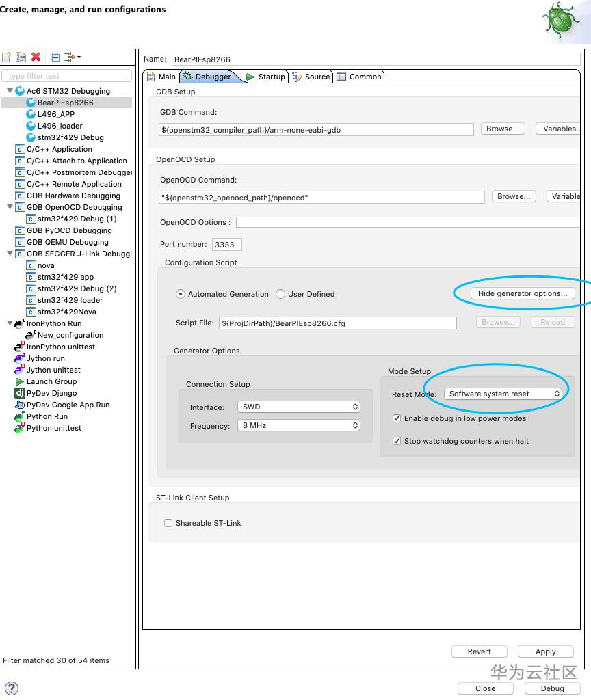Select C/C++ Remote Application item
This screenshot has width=591, height=700.
(74, 184)
